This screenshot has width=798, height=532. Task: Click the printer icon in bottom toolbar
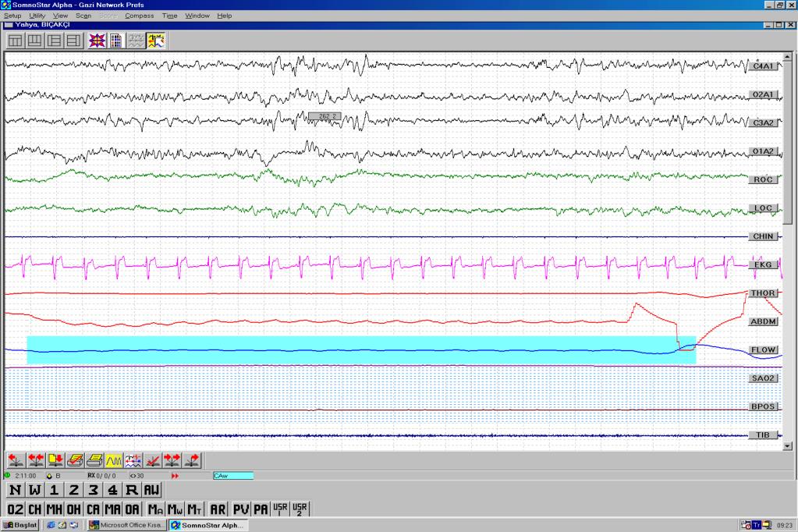(x=94, y=460)
